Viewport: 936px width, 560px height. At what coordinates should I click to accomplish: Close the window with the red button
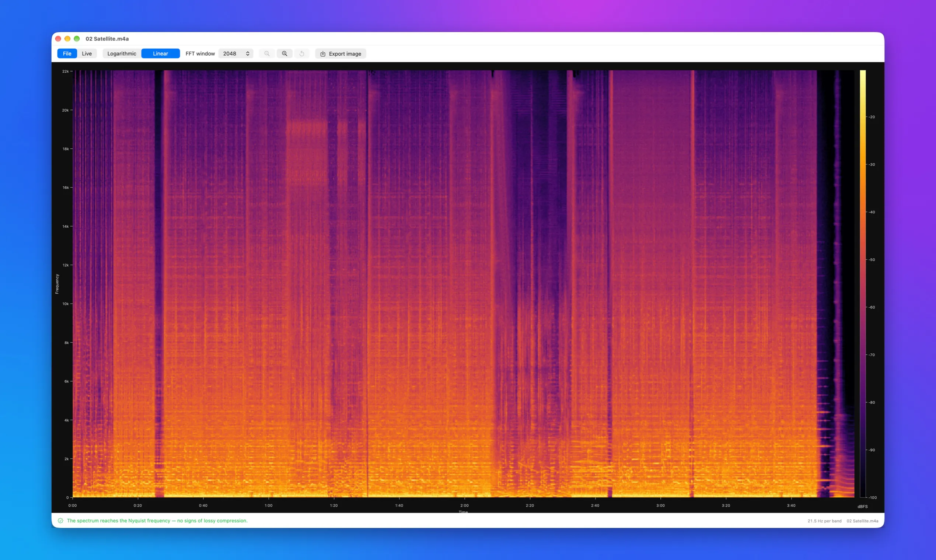tap(58, 38)
